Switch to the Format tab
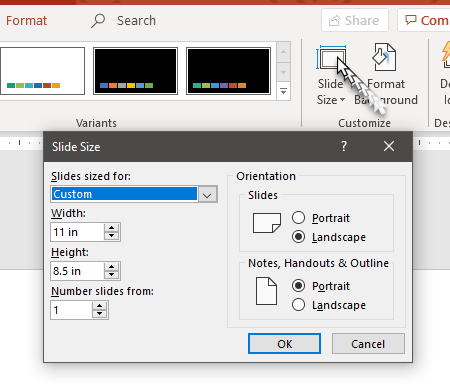450x386 pixels. click(x=26, y=21)
